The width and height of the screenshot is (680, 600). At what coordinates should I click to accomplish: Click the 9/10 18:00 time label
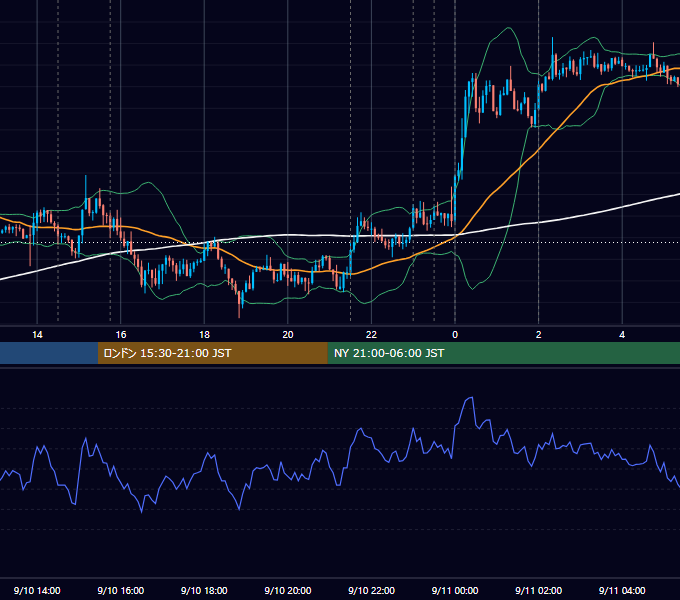204,590
